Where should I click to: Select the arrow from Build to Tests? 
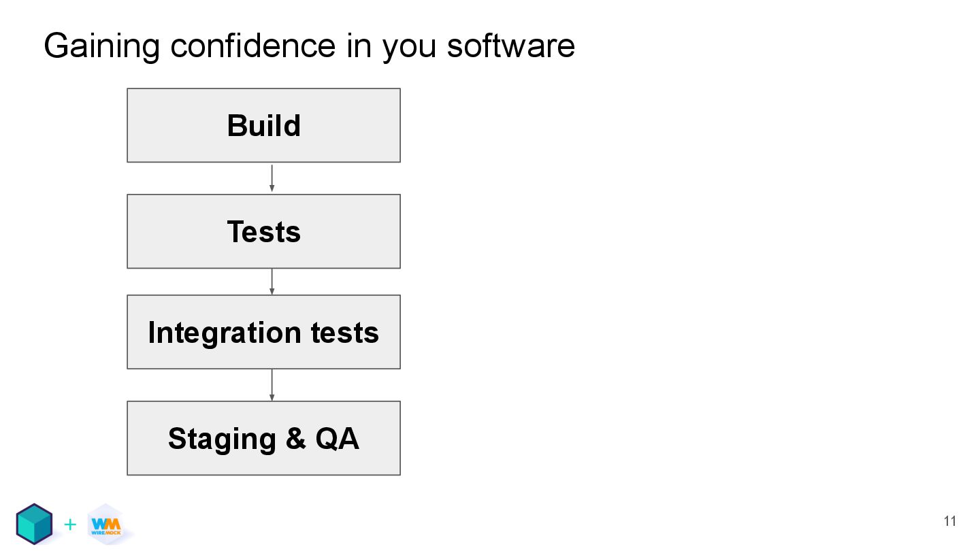tap(272, 178)
